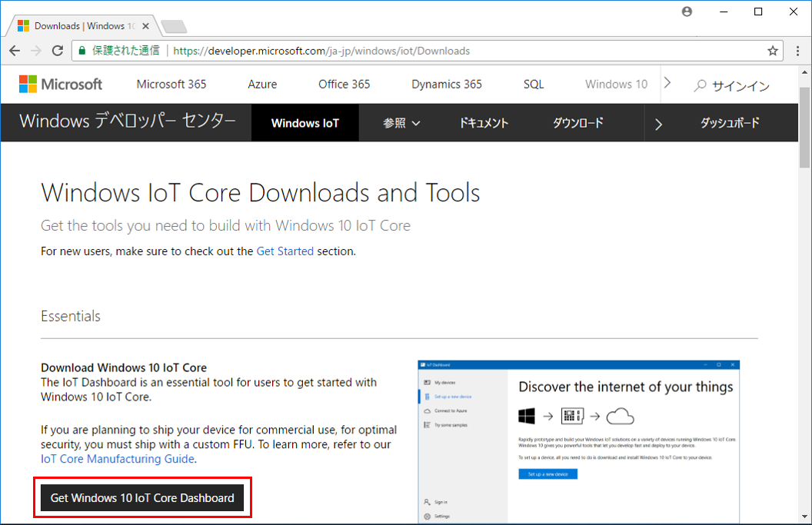The image size is (812, 525).
Task: Go back with the browser back arrow
Action: 15,51
